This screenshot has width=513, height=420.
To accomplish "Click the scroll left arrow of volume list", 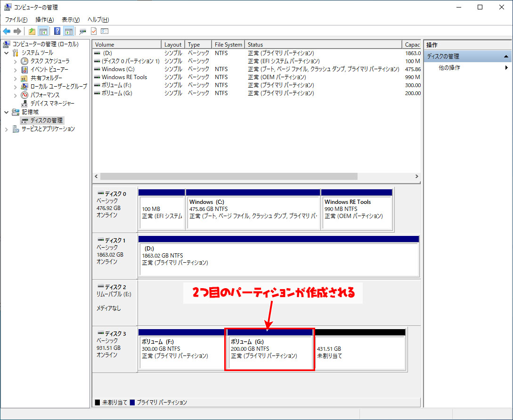I will [x=96, y=176].
